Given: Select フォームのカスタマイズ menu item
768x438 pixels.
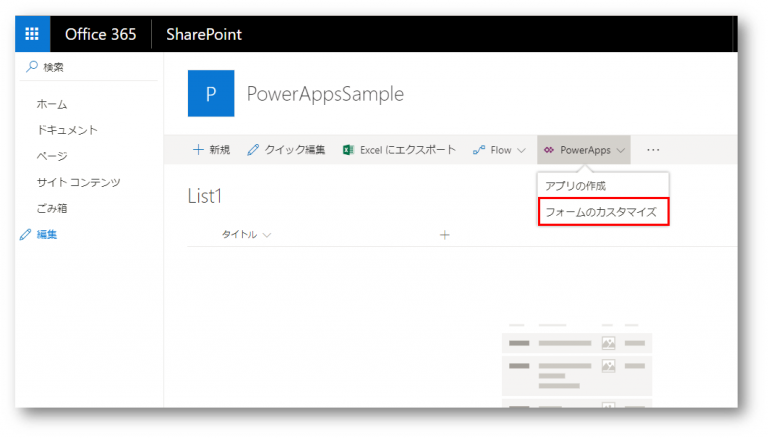Looking at the screenshot, I should pyautogui.click(x=603, y=212).
